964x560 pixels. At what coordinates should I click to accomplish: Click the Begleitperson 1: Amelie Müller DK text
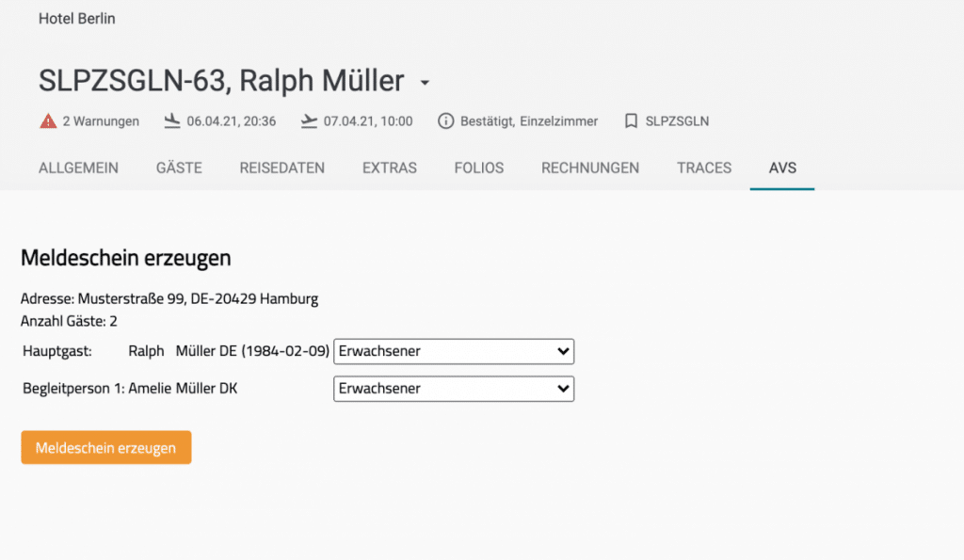(x=130, y=389)
